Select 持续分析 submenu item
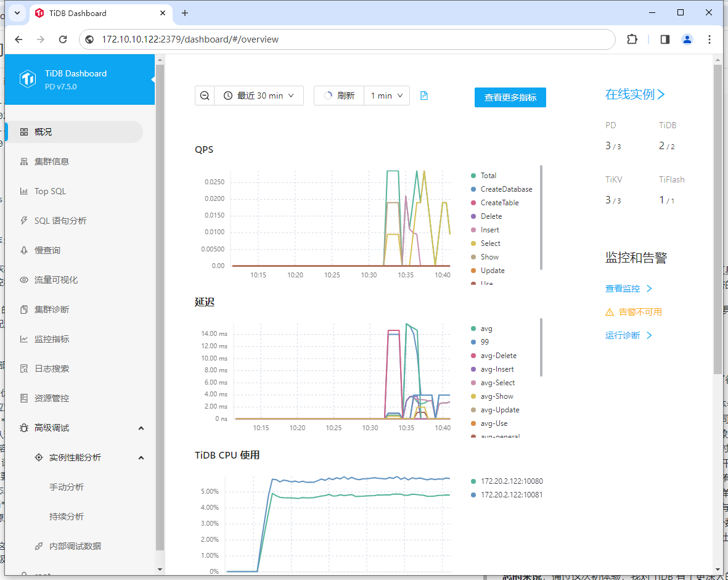This screenshot has width=728, height=580. pyautogui.click(x=67, y=517)
